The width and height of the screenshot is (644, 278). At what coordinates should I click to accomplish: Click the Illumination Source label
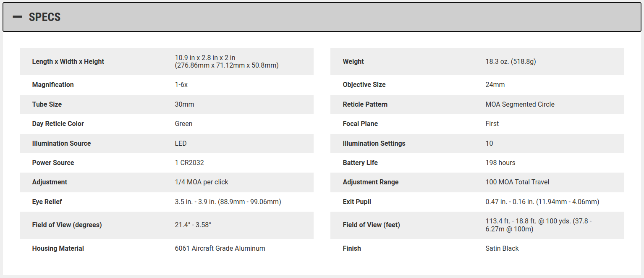pos(61,144)
